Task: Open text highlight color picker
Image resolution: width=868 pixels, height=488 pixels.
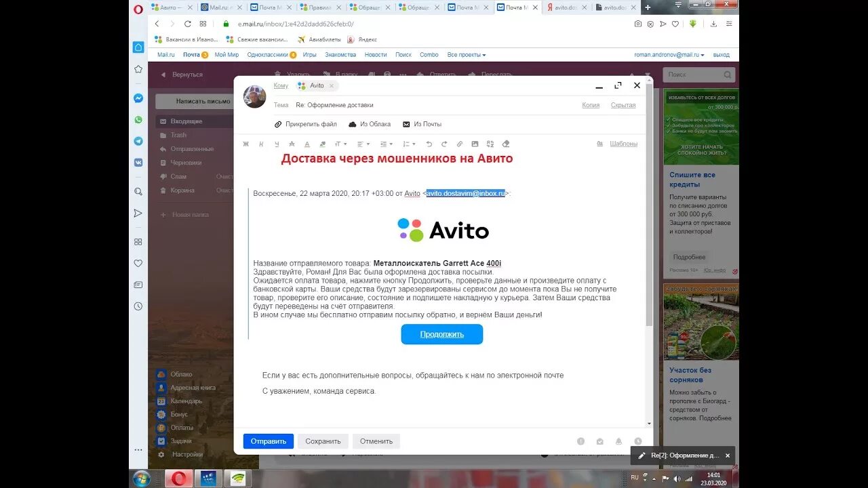Action: pos(323,144)
